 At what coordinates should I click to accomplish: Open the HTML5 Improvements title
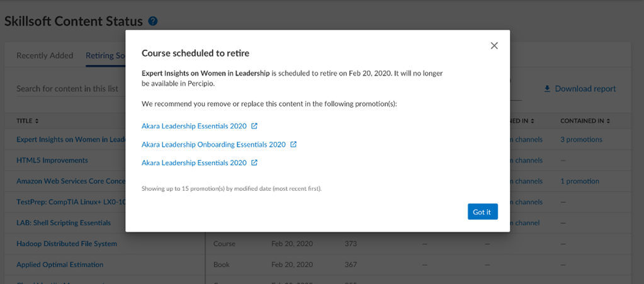52,161
